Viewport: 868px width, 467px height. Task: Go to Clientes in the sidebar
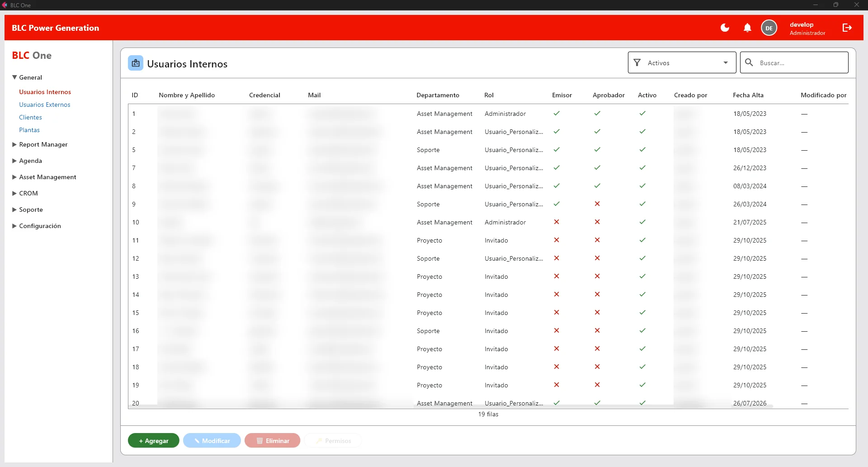tap(30, 117)
